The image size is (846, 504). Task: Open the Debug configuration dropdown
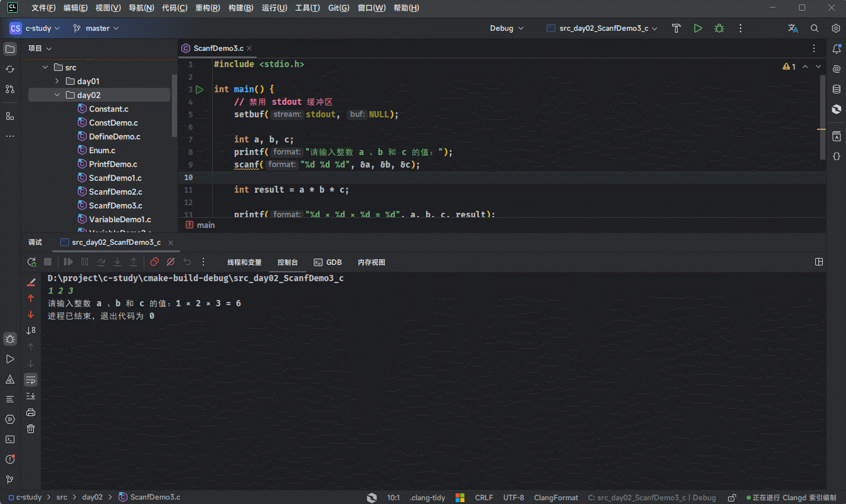(506, 28)
